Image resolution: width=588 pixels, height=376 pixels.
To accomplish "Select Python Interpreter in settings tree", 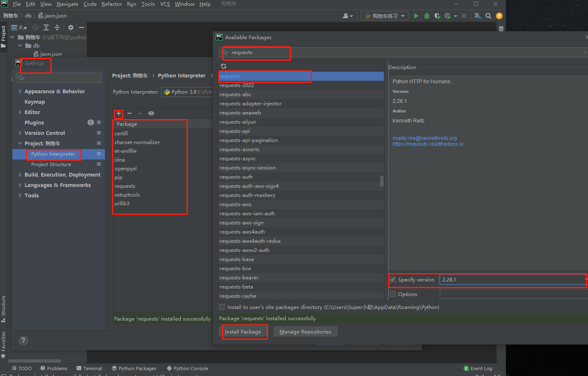I will [58, 154].
